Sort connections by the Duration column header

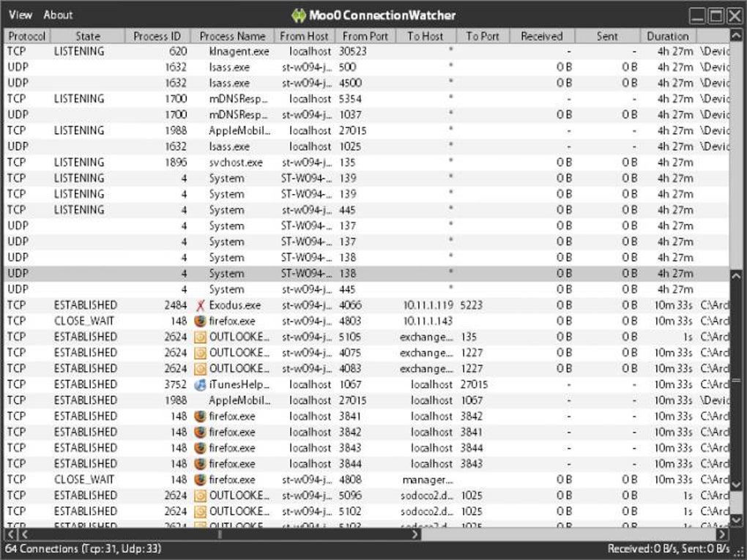667,35
